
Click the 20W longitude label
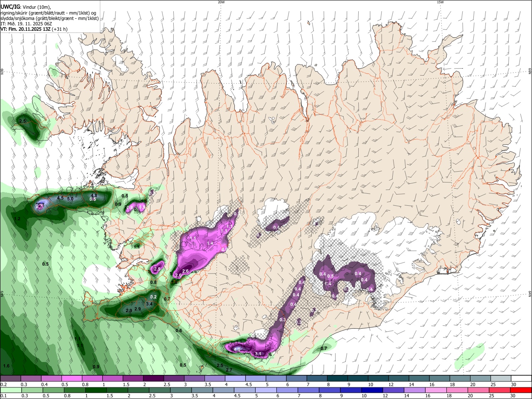tap(221, 2)
